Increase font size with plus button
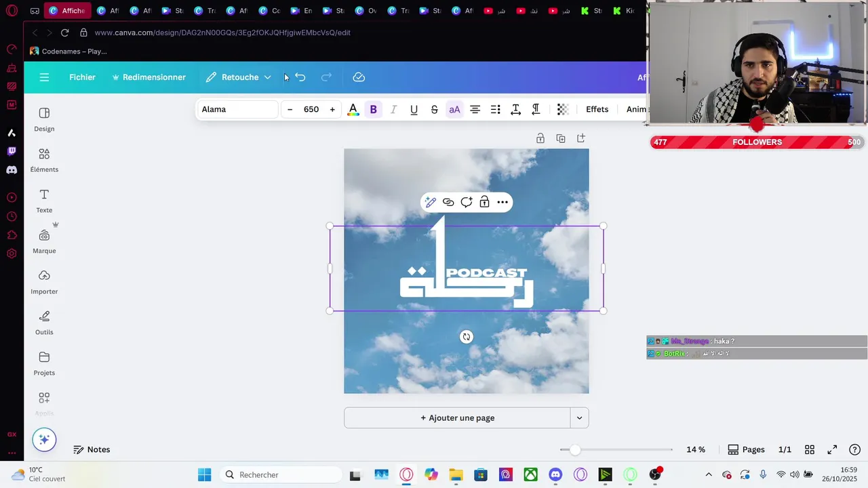Viewport: 868px width, 488px height. click(332, 109)
